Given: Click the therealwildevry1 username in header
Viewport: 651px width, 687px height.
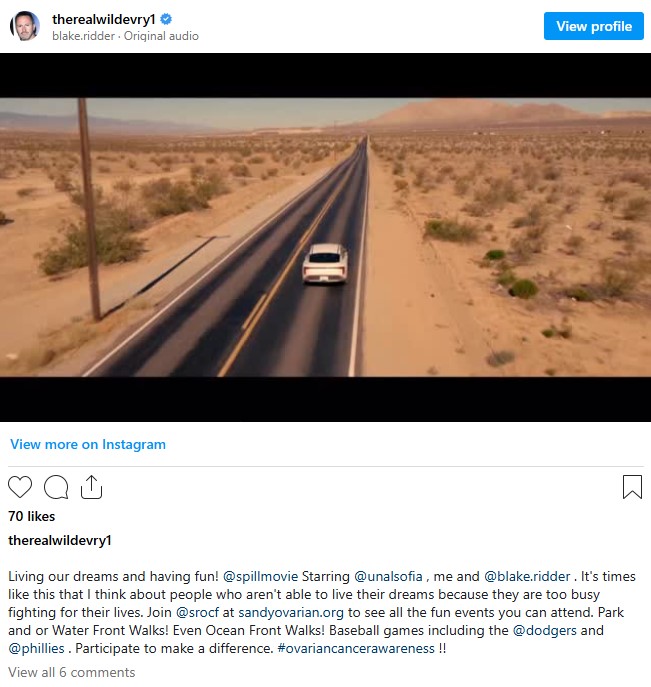Looking at the screenshot, I should [x=104, y=19].
